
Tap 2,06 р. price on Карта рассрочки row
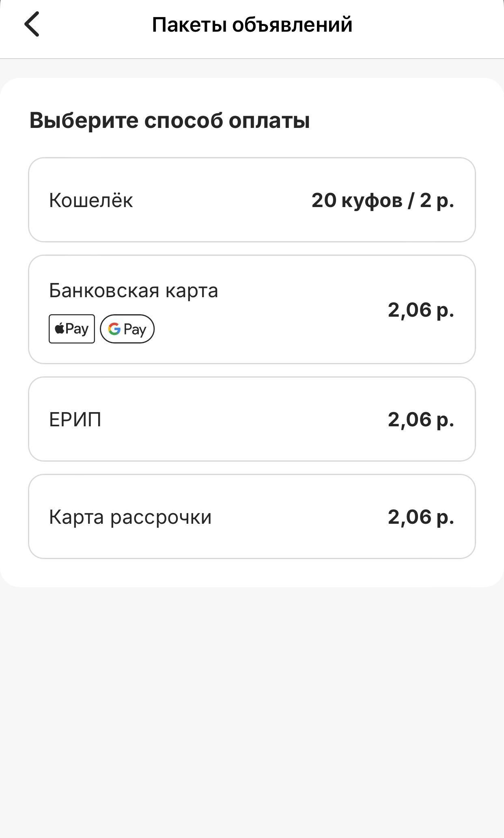point(421,517)
